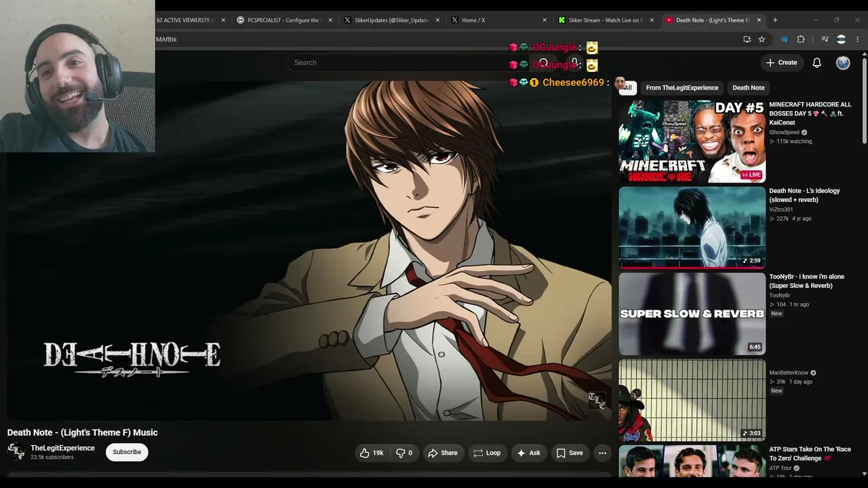
Task: Open the ManBetterKnow video thumbnail
Action: (692, 400)
